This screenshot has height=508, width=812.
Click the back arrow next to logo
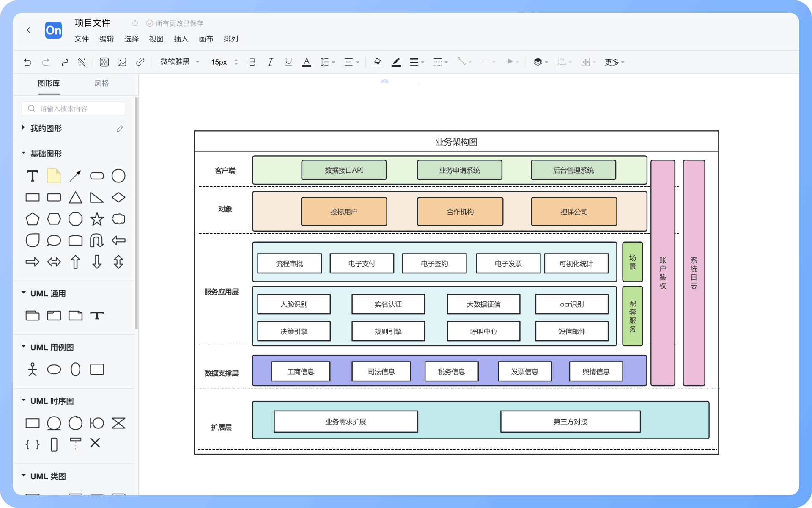tap(29, 30)
